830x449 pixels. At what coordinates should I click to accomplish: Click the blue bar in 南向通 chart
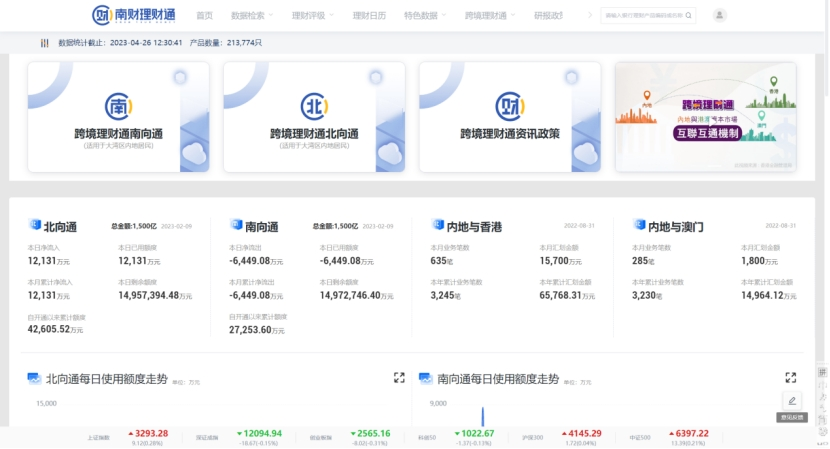483,416
